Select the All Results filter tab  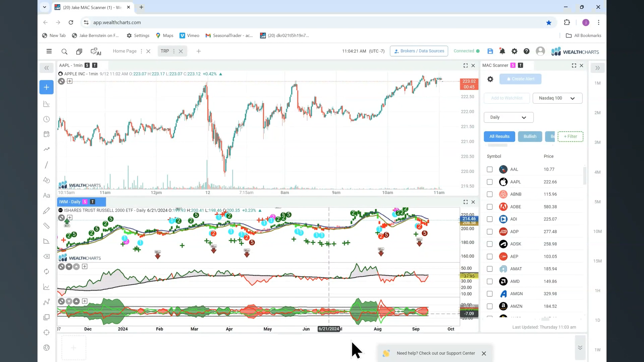point(499,136)
